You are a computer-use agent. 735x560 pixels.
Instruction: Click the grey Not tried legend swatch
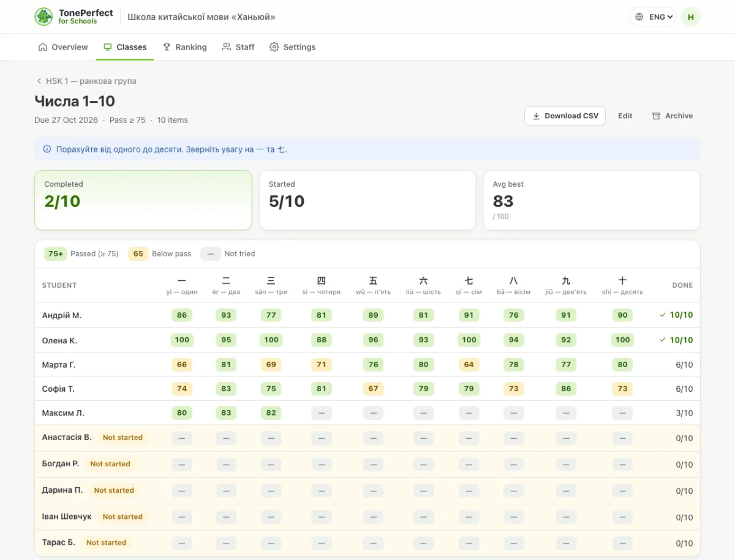click(x=211, y=254)
